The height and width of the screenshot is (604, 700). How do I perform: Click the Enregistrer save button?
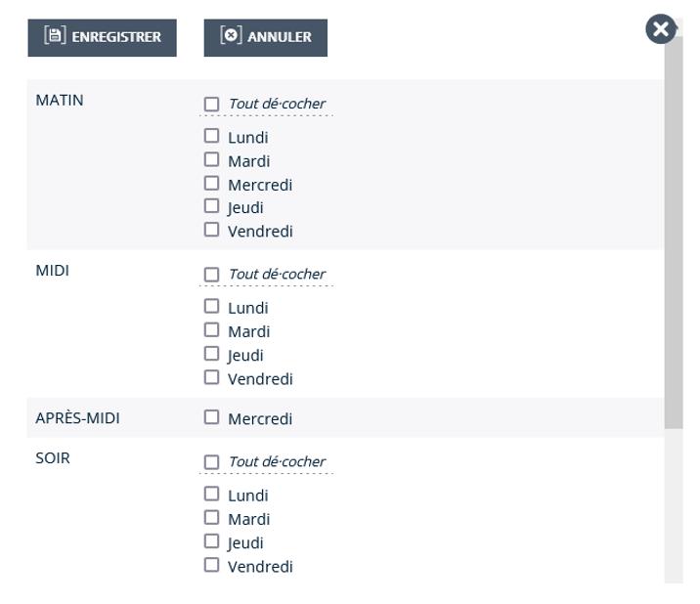(x=102, y=37)
